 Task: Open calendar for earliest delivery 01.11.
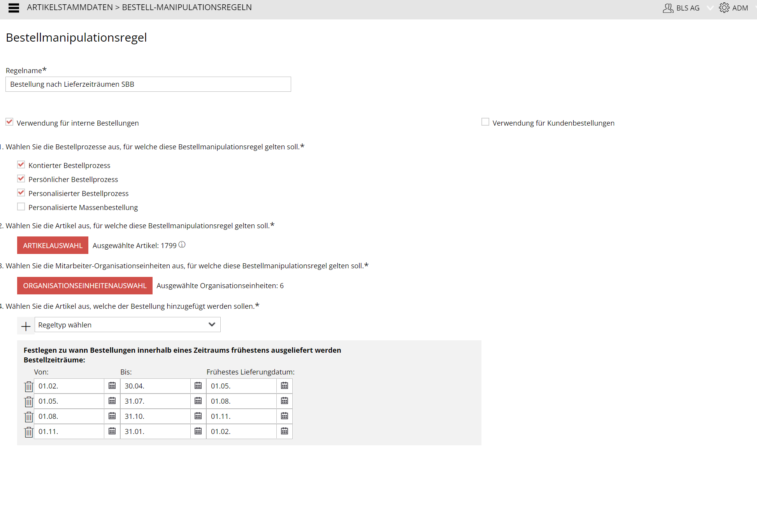[285, 416]
